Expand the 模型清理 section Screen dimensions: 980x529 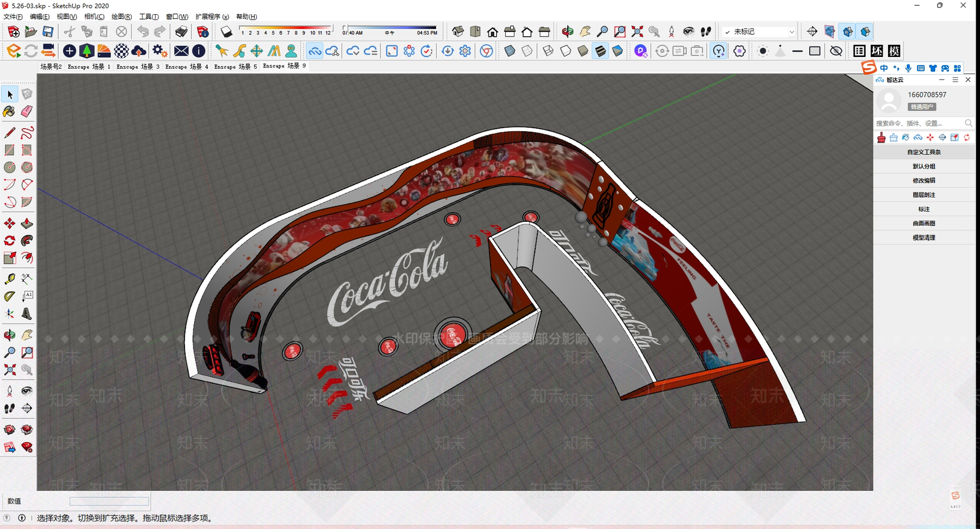[924, 238]
